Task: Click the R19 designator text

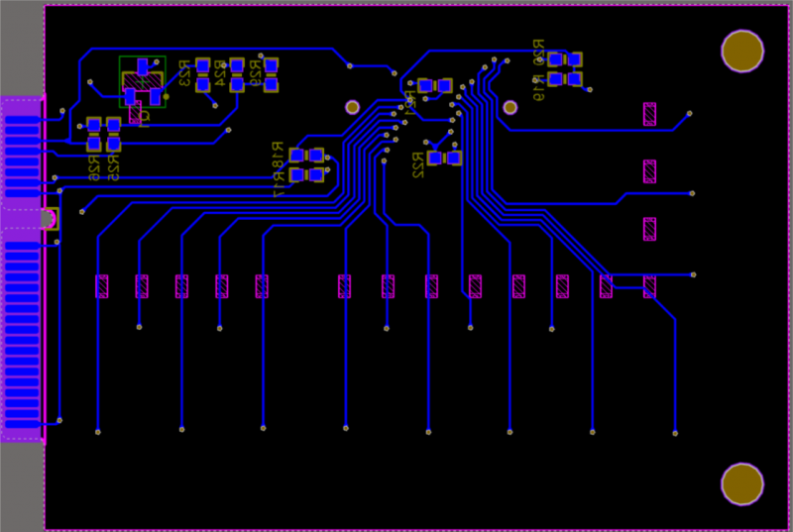Action: pyautogui.click(x=539, y=88)
